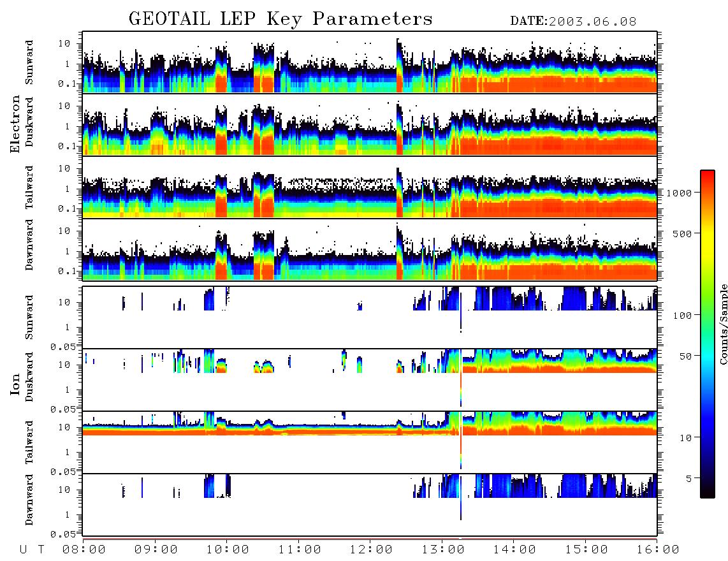Image resolution: width=728 pixels, height=561 pixels.
Task: Select the Ion "Tailward" panel label
Action: 29,442
